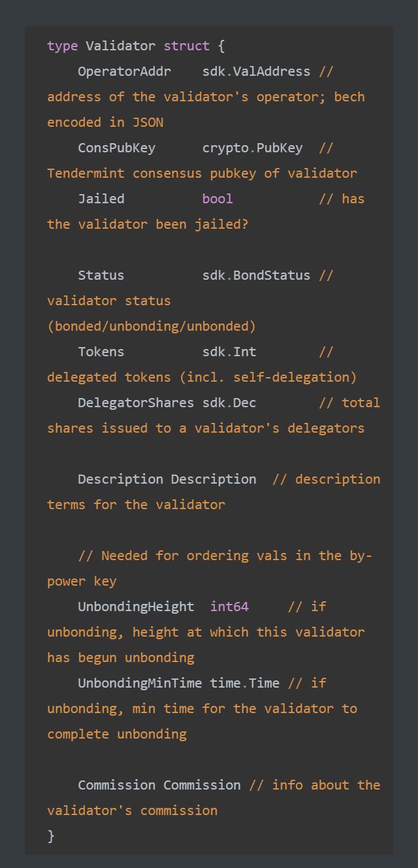The height and width of the screenshot is (868, 418).
Task: Click the 'type' keyword on first line
Action: [x=63, y=46]
